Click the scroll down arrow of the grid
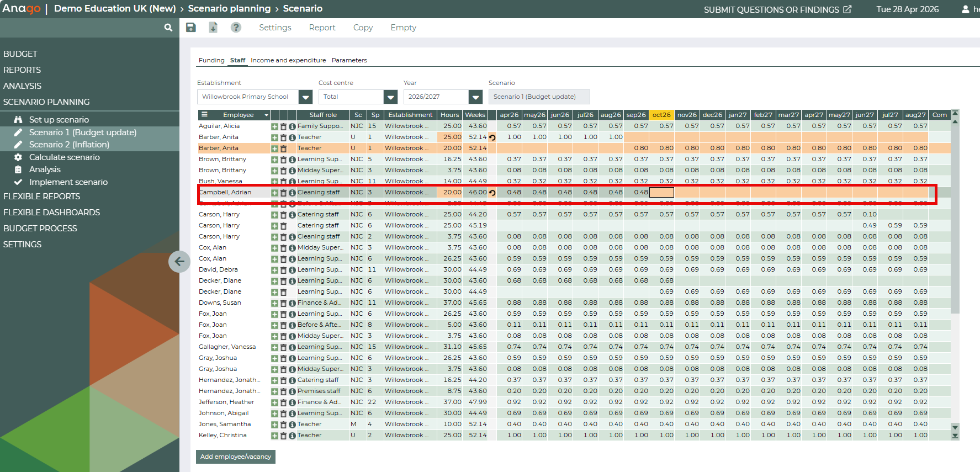 click(x=955, y=427)
